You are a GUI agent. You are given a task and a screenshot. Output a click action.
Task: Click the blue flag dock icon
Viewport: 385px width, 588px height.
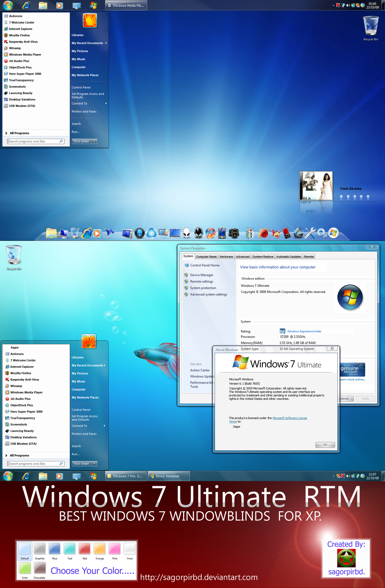click(x=110, y=233)
